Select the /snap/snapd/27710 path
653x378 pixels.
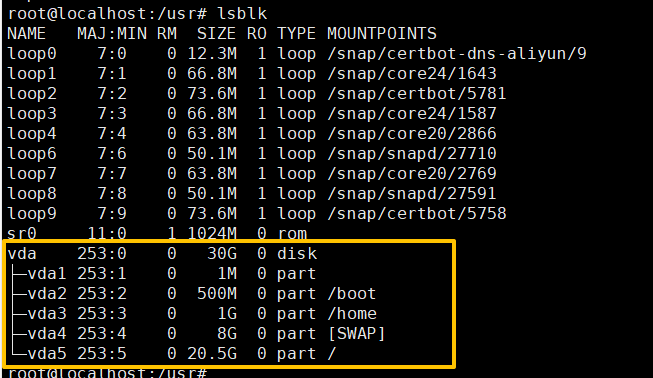click(411, 154)
